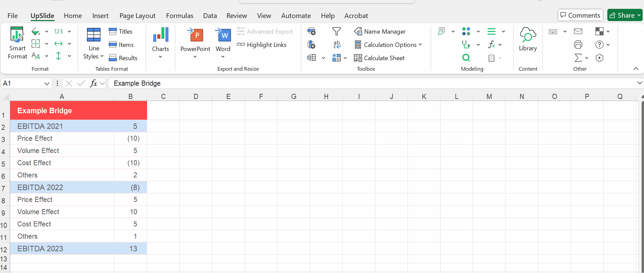Image resolution: width=644 pixels, height=273 pixels.
Task: Click the fx formula icon in Modeling
Action: click(491, 45)
